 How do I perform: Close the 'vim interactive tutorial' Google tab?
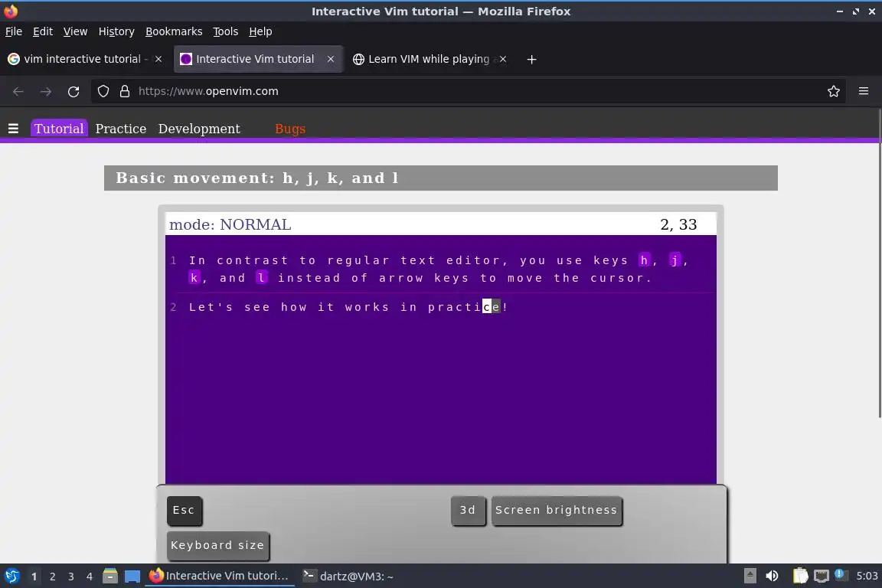(x=158, y=59)
